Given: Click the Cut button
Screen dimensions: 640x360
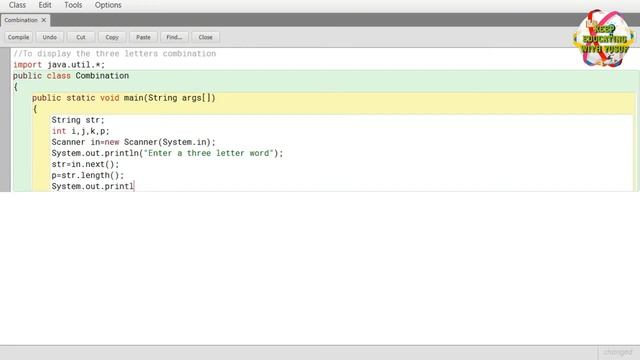Looking at the screenshot, I should (x=81, y=37).
